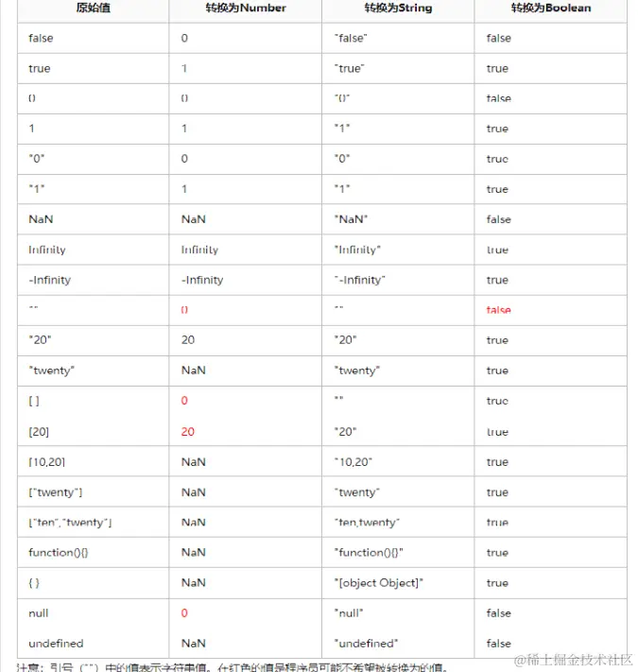The width and height of the screenshot is (638, 672).
Task: Click the 原始值 column header
Action: (93, 8)
